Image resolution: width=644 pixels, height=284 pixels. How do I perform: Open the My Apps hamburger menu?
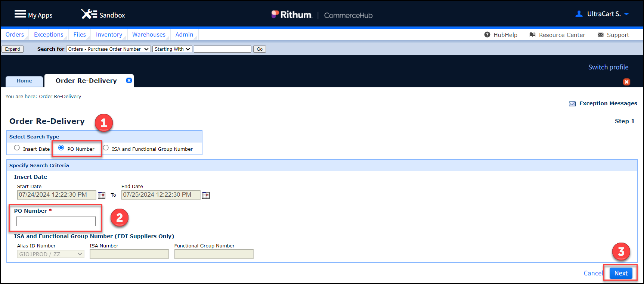(x=20, y=14)
